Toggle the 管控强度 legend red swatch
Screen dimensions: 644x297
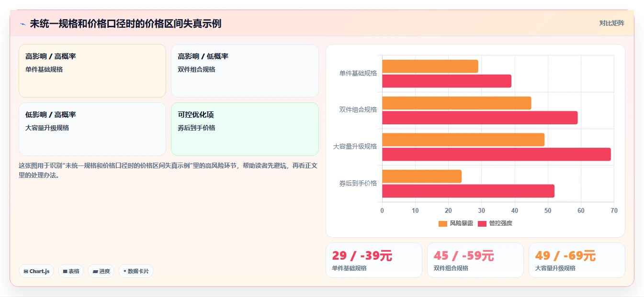[x=482, y=223]
